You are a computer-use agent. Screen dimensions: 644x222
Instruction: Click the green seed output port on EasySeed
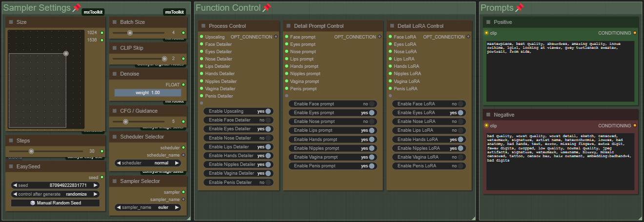click(x=101, y=178)
